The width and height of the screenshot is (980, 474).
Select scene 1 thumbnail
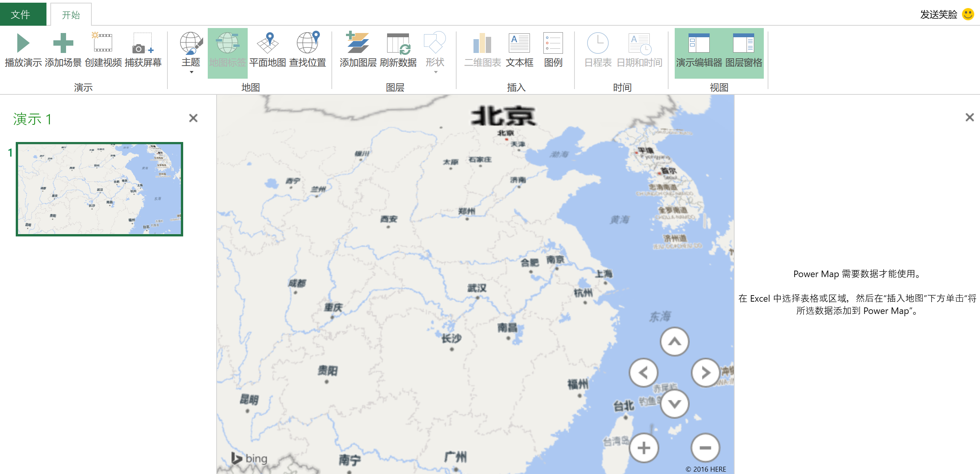coord(99,189)
